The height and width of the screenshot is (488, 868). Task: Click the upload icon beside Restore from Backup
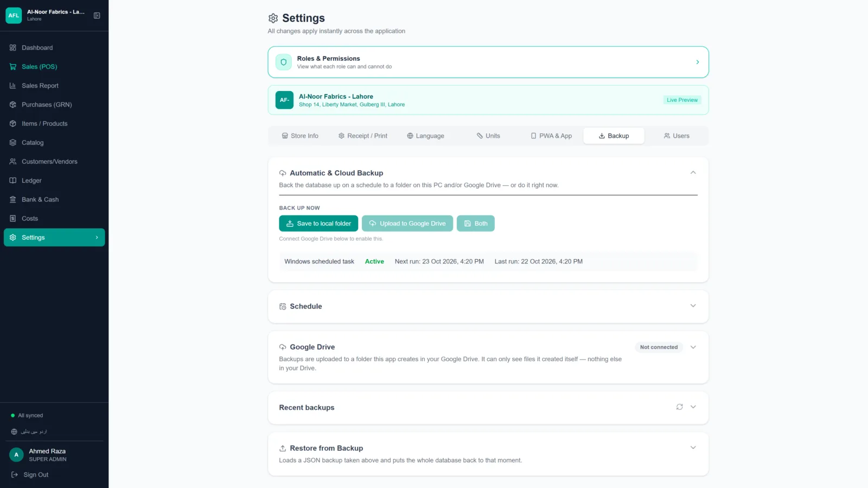pos(283,448)
